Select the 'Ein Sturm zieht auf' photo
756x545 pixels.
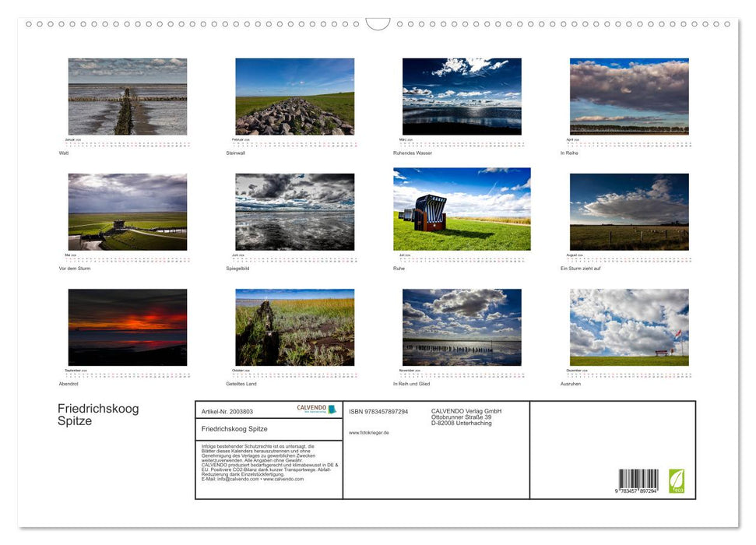pos(629,211)
